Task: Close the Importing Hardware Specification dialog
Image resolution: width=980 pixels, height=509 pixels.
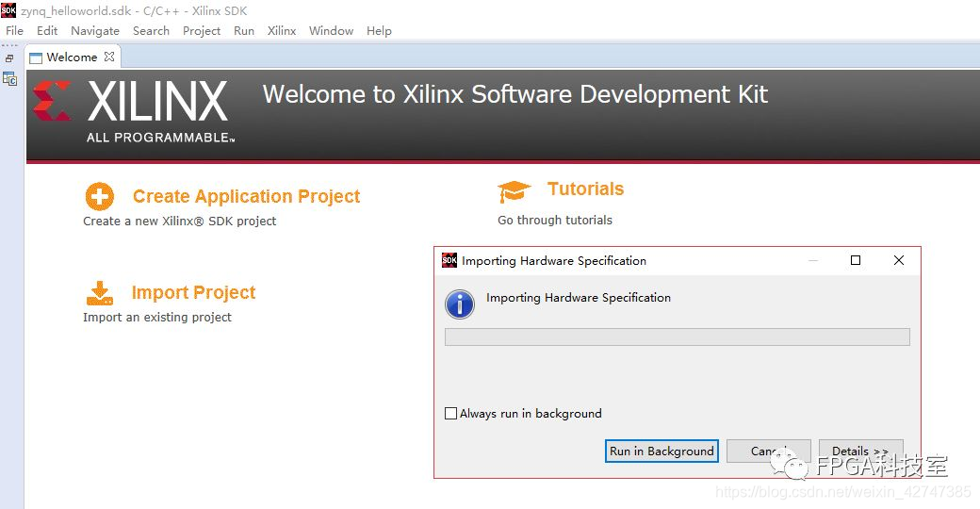Action: point(899,260)
